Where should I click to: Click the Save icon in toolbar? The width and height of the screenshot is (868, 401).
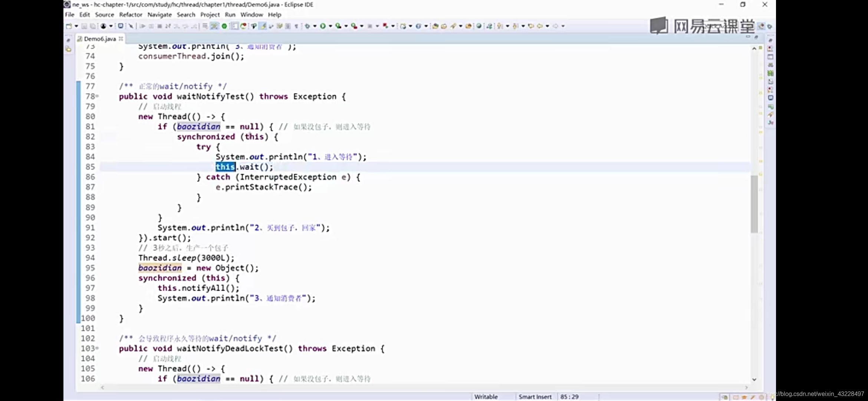(x=84, y=26)
